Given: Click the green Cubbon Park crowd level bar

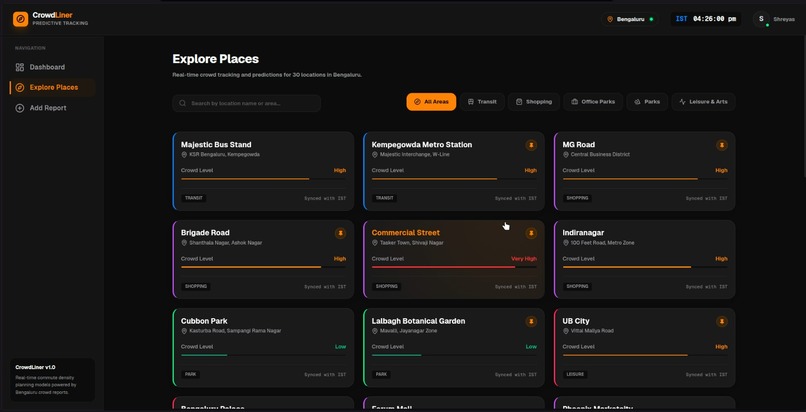Looking at the screenshot, I should 263,355.
